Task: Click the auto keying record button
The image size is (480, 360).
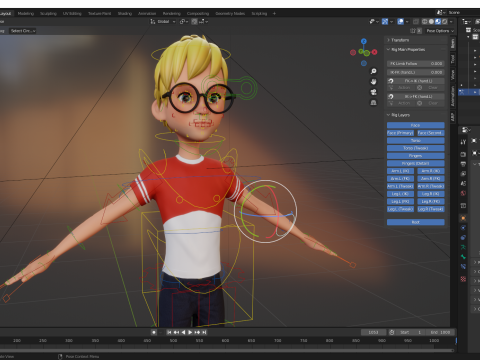Action: click(x=154, y=332)
